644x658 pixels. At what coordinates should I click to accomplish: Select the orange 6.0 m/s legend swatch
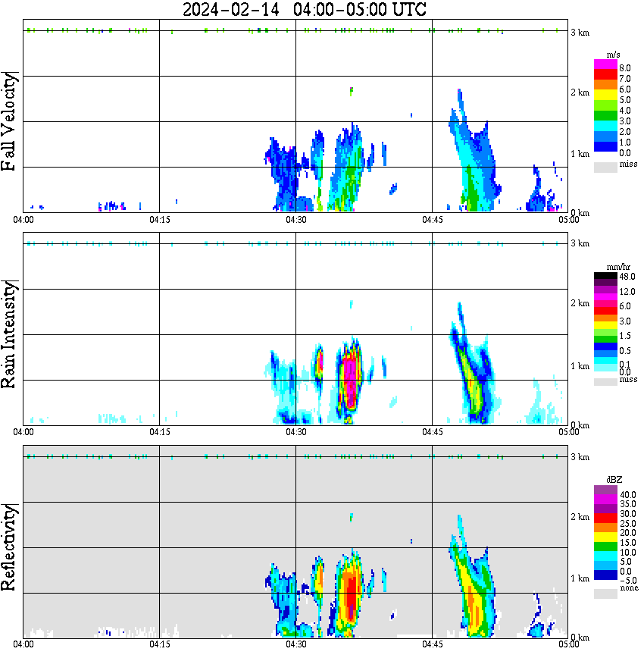(x=605, y=85)
